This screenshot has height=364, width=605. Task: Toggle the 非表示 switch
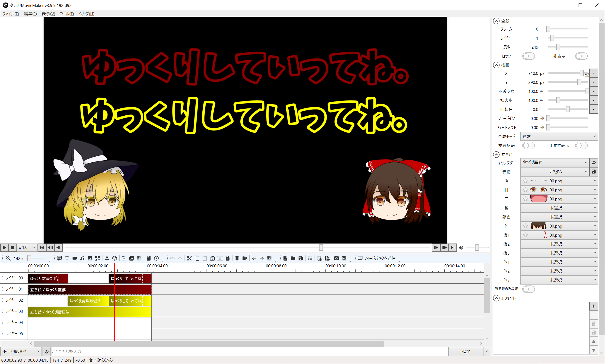tap(581, 56)
